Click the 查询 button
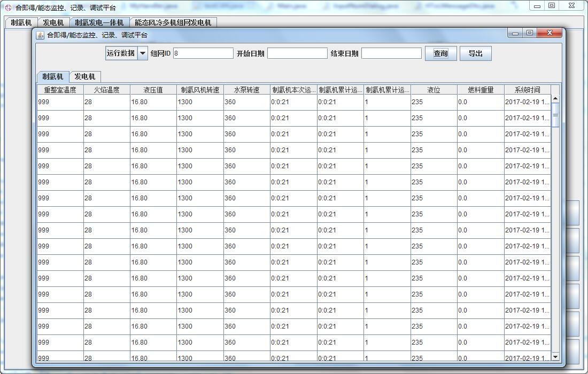Viewport: 588px width, 374px height. [x=440, y=53]
